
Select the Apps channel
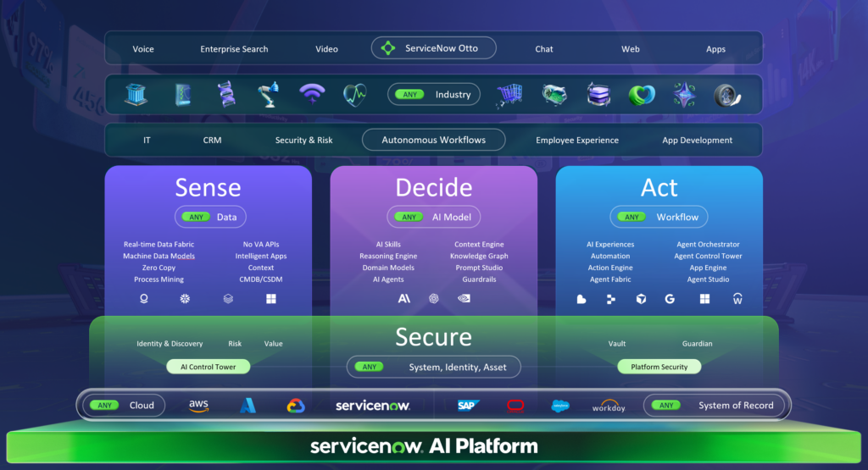(715, 48)
